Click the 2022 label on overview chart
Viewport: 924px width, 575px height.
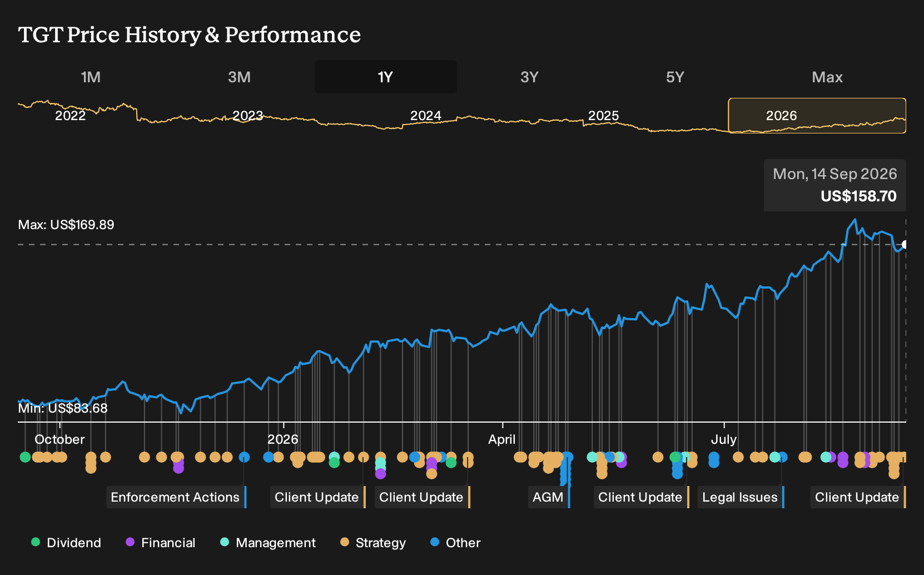[71, 116]
